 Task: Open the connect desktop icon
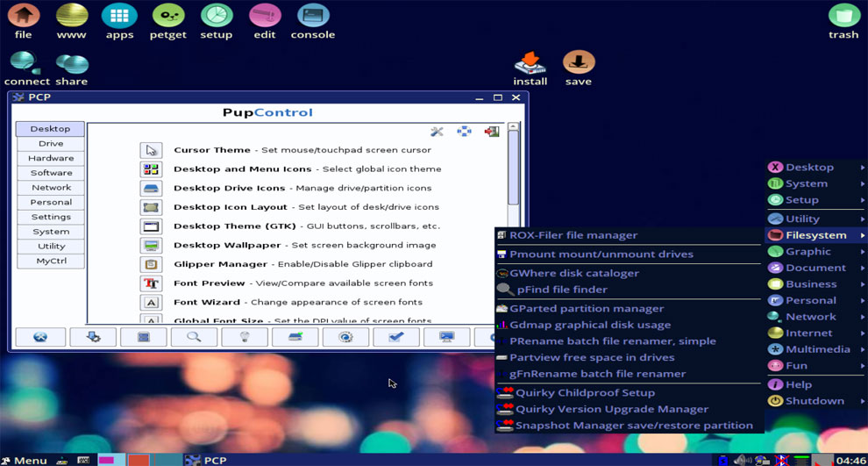click(26, 68)
